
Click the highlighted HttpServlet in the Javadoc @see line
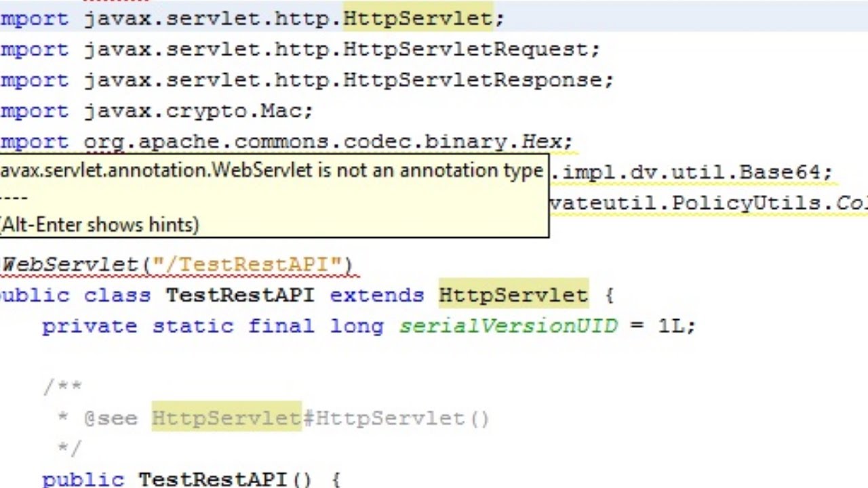point(226,418)
